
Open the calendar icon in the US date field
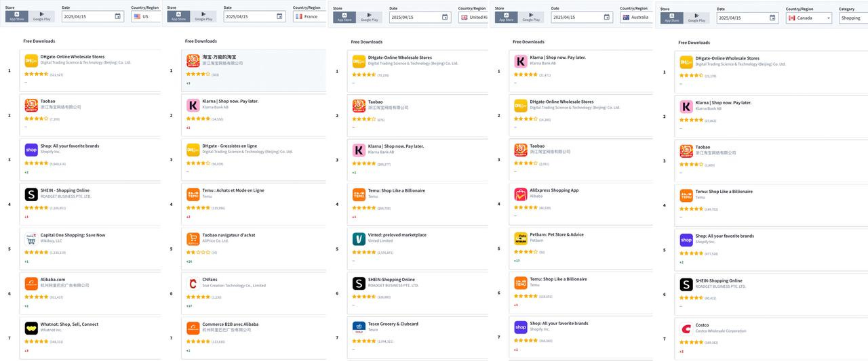tap(117, 16)
